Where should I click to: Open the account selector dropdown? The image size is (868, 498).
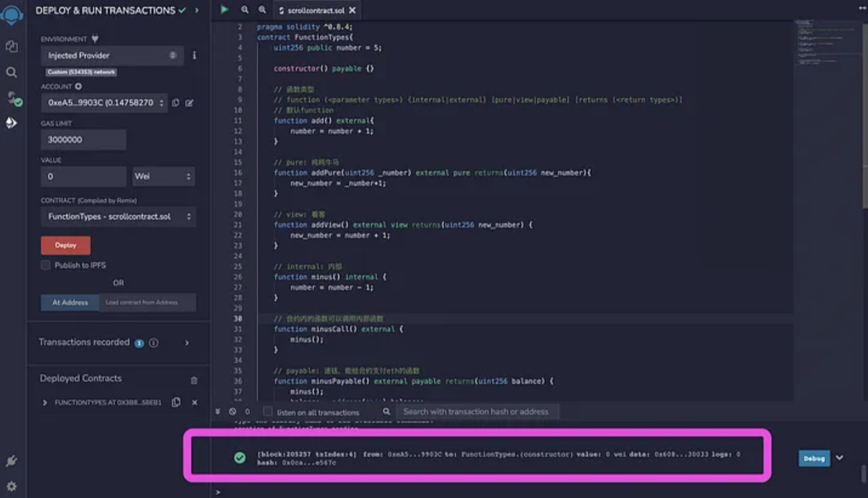[x=104, y=102]
